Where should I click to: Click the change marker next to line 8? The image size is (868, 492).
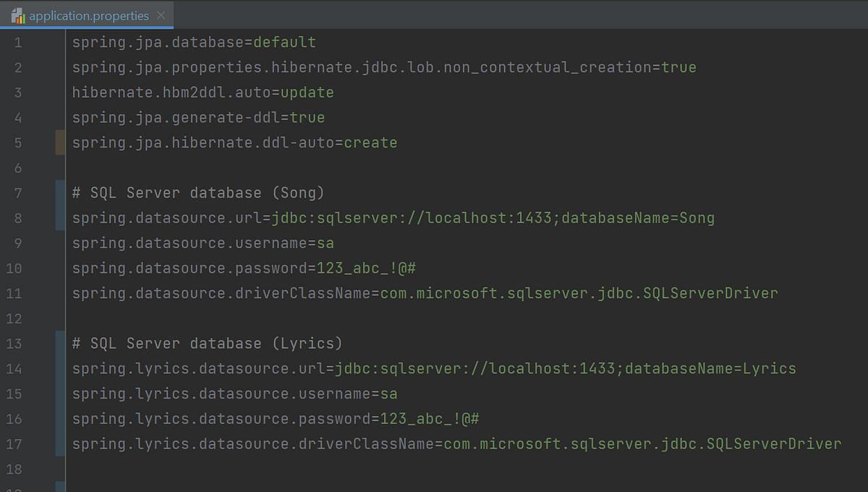pos(61,218)
